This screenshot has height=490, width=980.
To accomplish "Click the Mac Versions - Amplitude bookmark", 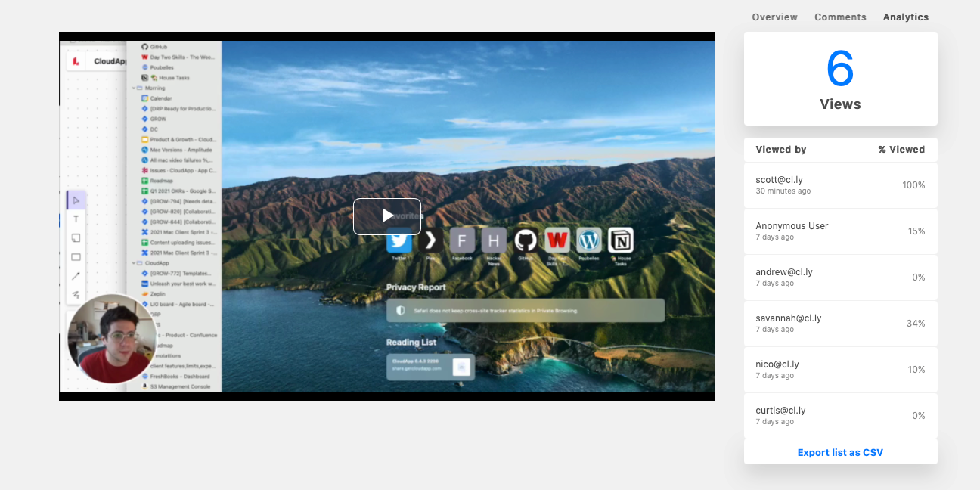I will 177,150.
